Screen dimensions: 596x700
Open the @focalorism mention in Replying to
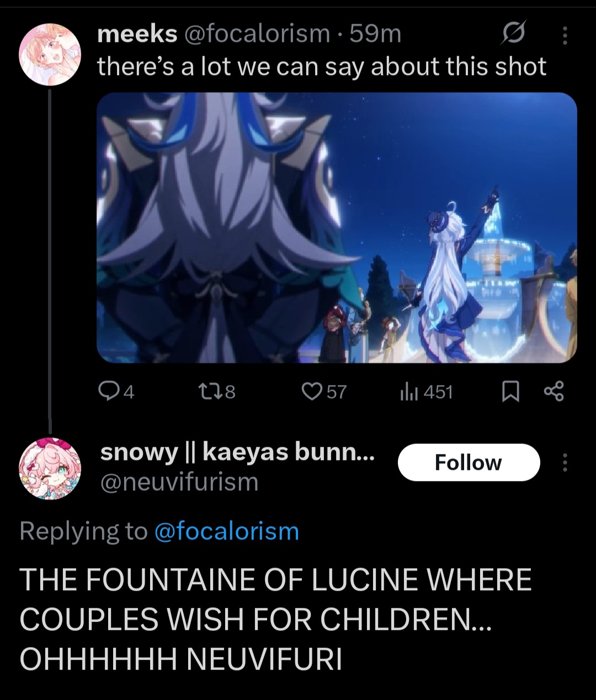(x=227, y=531)
